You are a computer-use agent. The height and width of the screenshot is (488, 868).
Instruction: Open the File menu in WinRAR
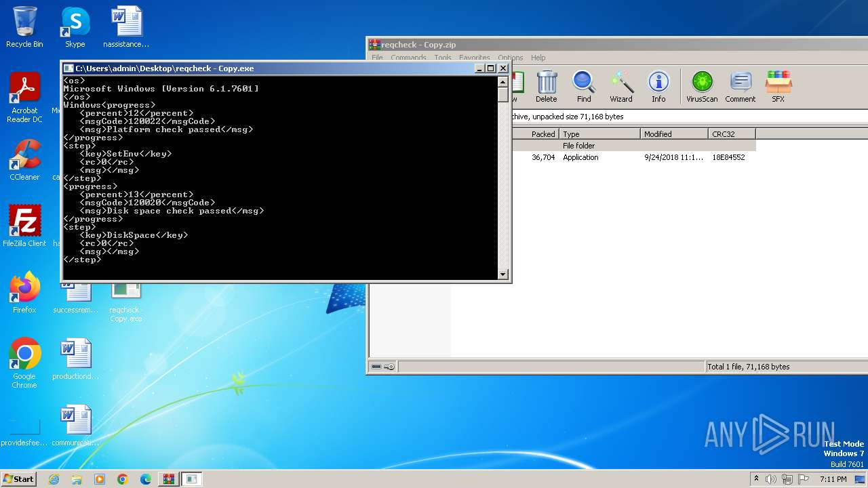click(x=377, y=58)
